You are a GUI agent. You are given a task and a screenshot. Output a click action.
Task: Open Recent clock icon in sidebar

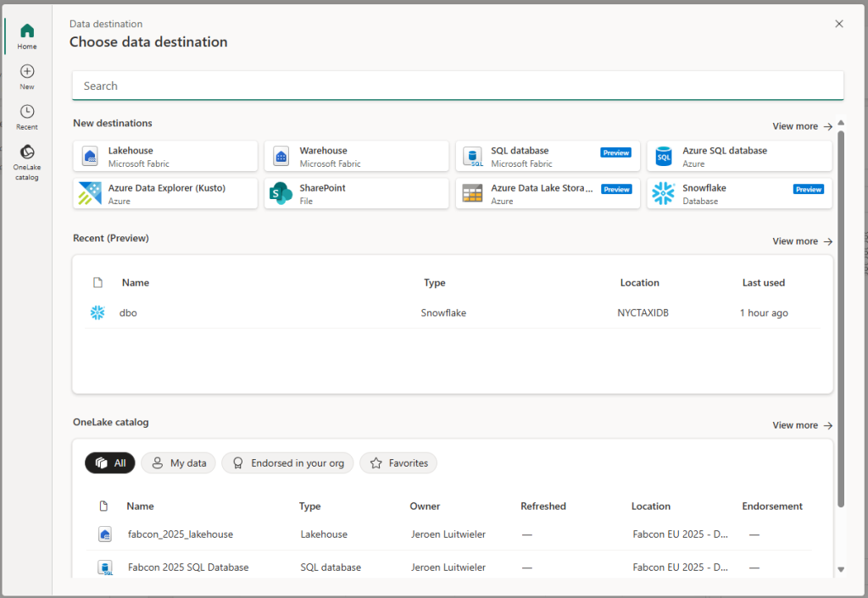[27, 117]
